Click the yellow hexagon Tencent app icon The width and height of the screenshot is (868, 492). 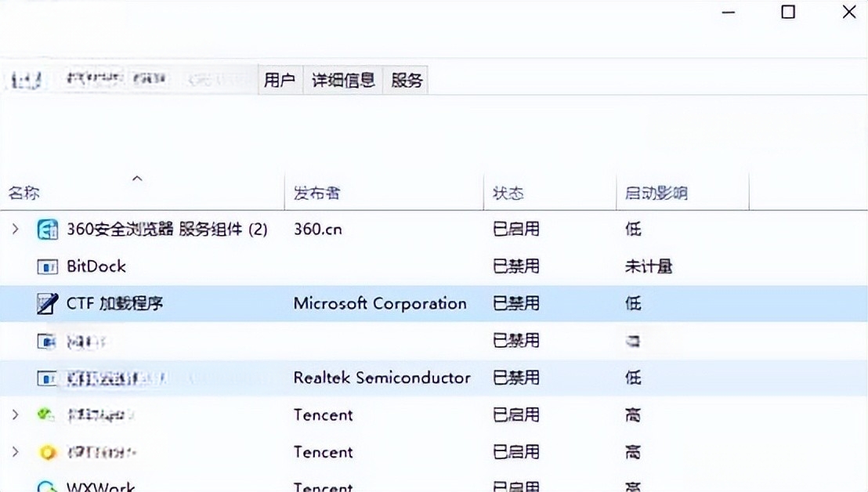pos(48,453)
